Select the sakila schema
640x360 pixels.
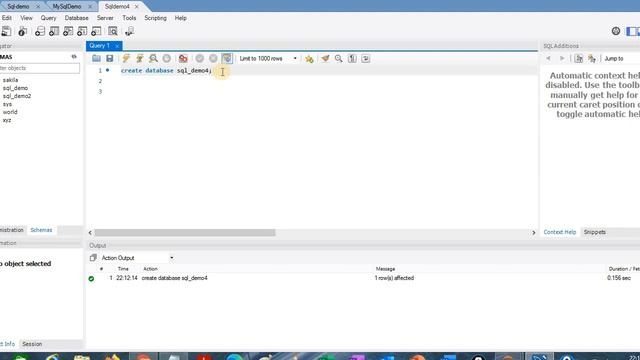tap(10, 80)
